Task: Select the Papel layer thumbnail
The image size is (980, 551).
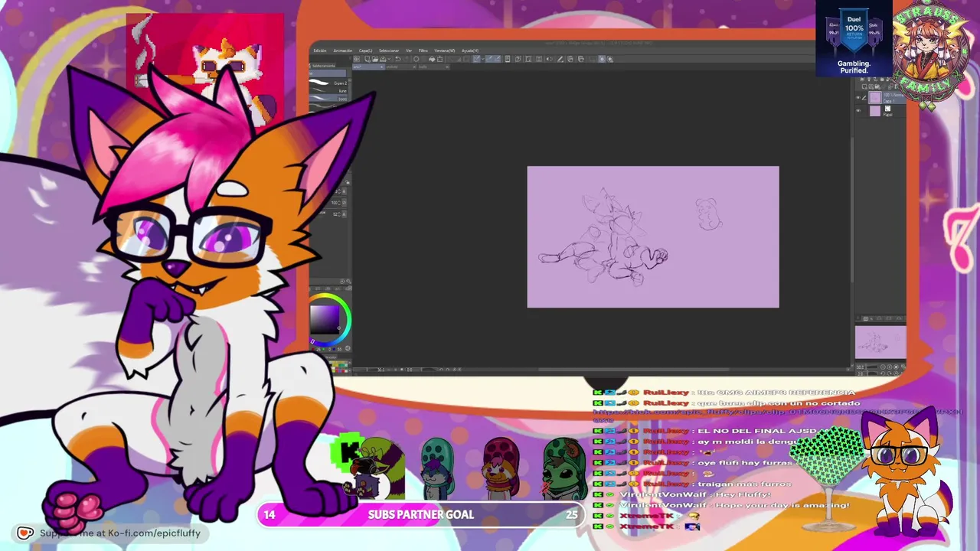Action: tap(875, 111)
